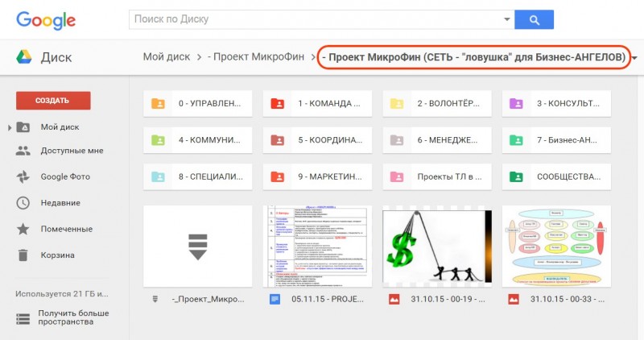Select the 0 - УПРАВЛЕН... folder icon
Screen dimensions: 644x340
click(158, 103)
